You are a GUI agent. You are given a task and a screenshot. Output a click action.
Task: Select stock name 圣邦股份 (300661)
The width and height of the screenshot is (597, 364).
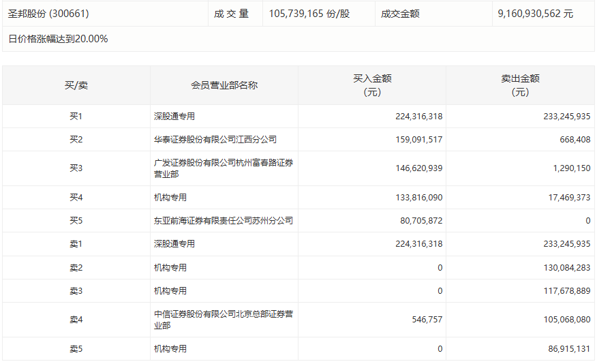48,14
